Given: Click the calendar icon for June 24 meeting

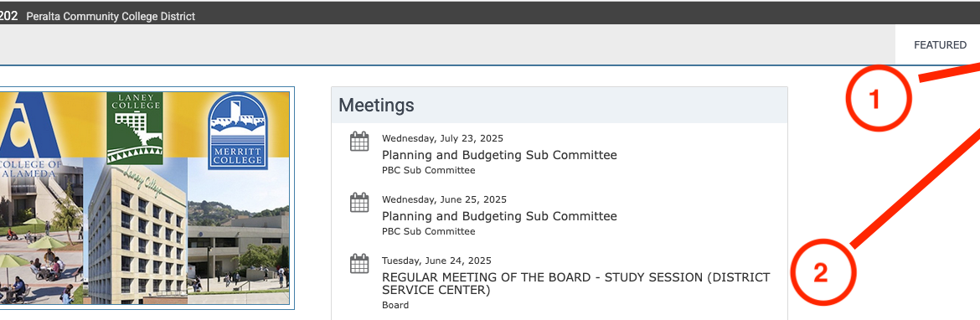Looking at the screenshot, I should point(359,263).
